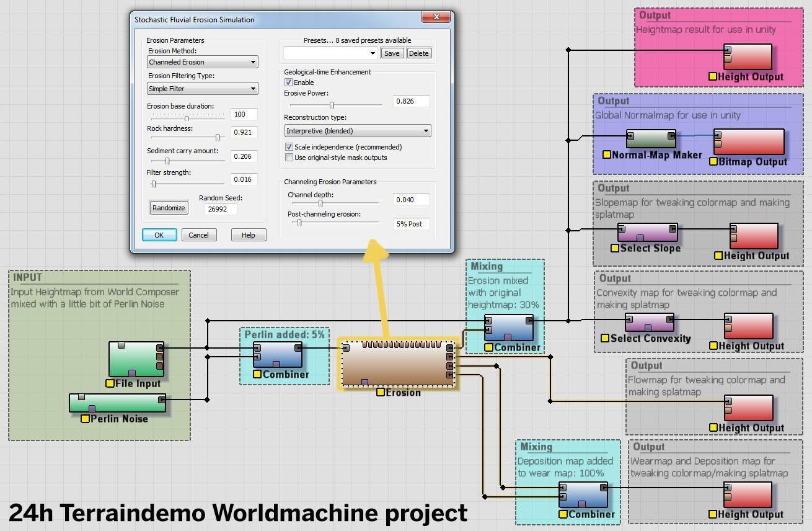Click the Rock hardness value field
812x531 pixels.
(244, 132)
